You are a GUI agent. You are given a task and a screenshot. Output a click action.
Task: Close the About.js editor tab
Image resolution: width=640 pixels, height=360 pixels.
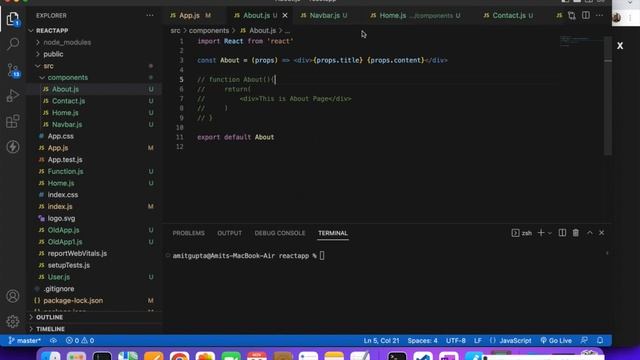[x=285, y=16]
